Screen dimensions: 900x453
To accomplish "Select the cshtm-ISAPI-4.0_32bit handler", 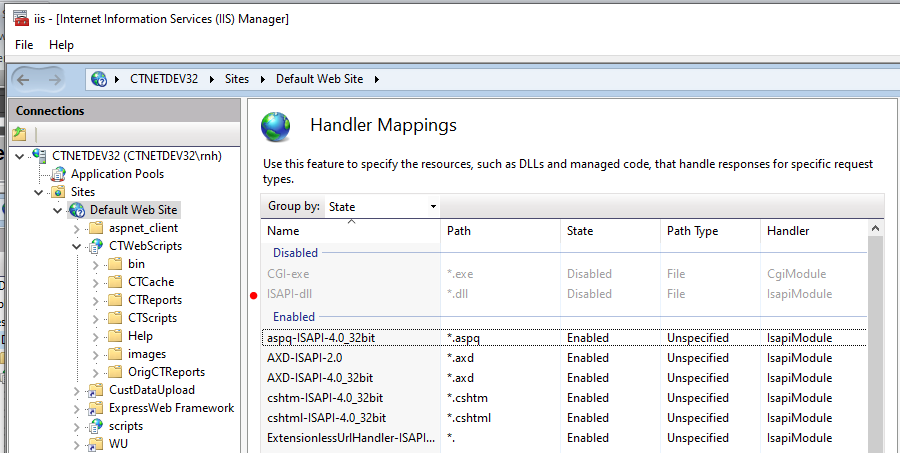I will pos(564,398).
